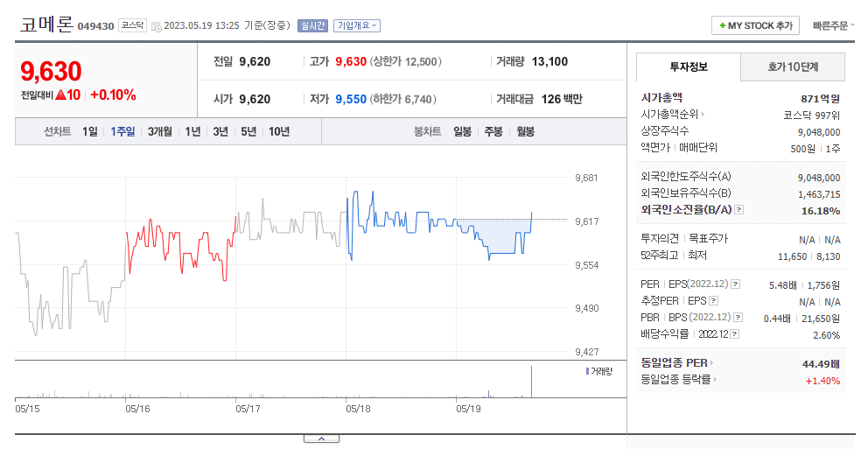Click the 거래량 value 13,100

point(549,61)
